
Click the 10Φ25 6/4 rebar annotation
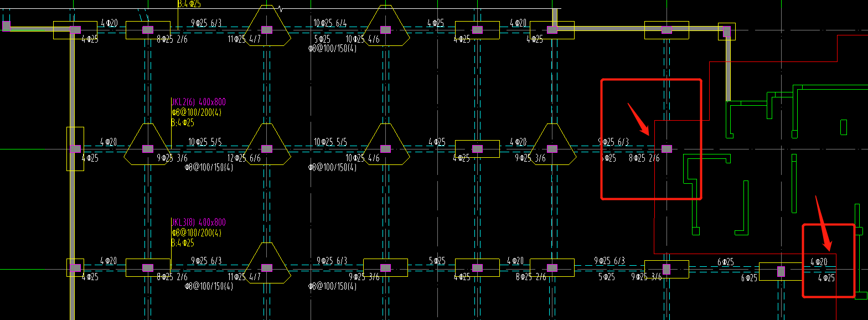330,23
